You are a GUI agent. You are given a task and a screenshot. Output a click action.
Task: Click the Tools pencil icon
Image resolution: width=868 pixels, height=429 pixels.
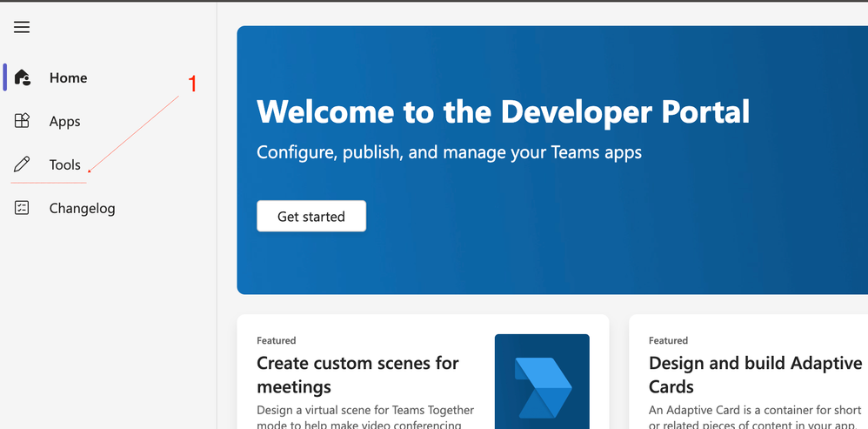[x=23, y=164]
